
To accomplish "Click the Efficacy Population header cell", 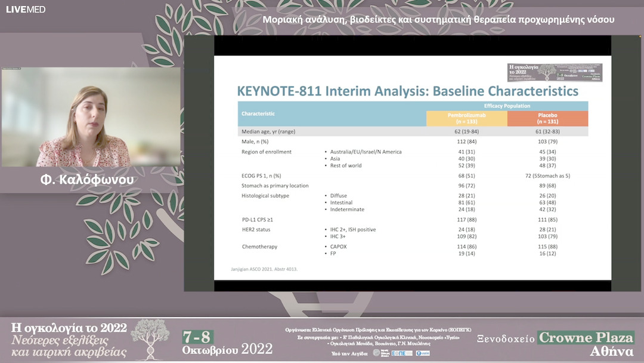I will pos(507,106).
